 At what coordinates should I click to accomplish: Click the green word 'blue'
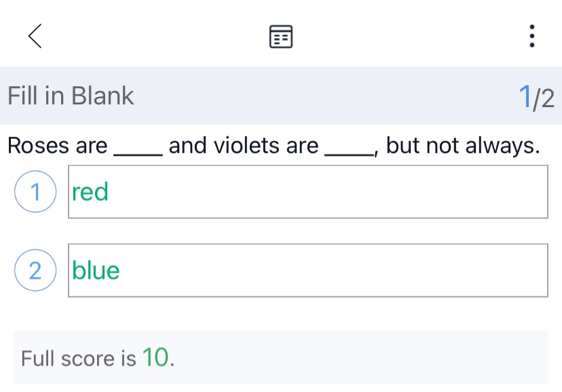(96, 271)
